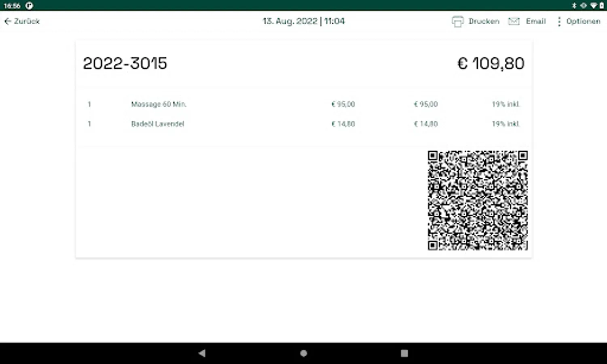
Task: Click the Email label
Action: pos(536,21)
